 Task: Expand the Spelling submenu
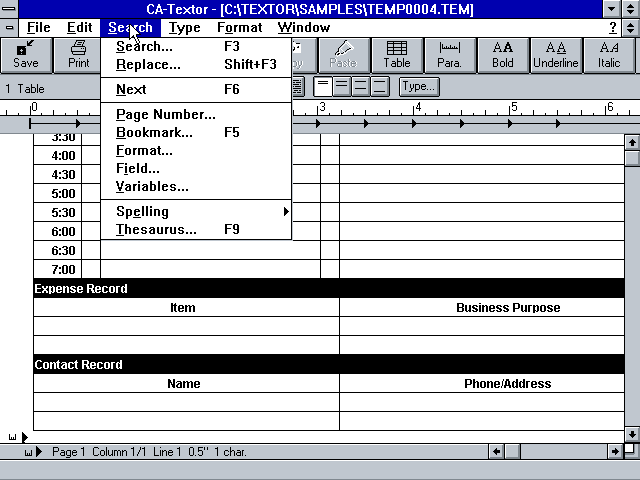click(x=196, y=211)
